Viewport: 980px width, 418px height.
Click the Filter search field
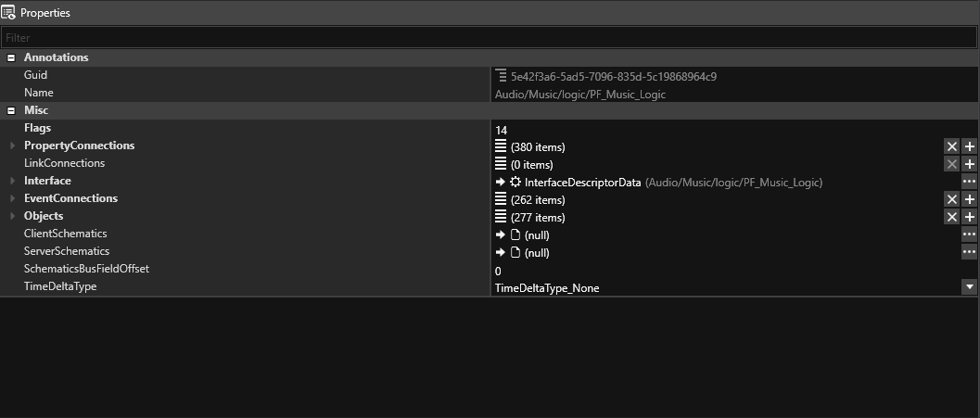tap(488, 38)
